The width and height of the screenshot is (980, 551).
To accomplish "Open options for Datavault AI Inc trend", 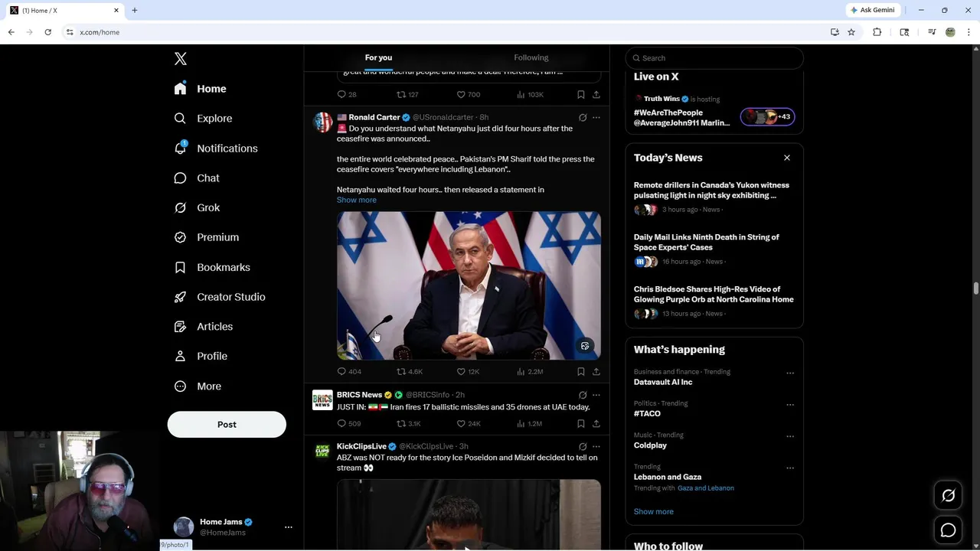I will (790, 373).
